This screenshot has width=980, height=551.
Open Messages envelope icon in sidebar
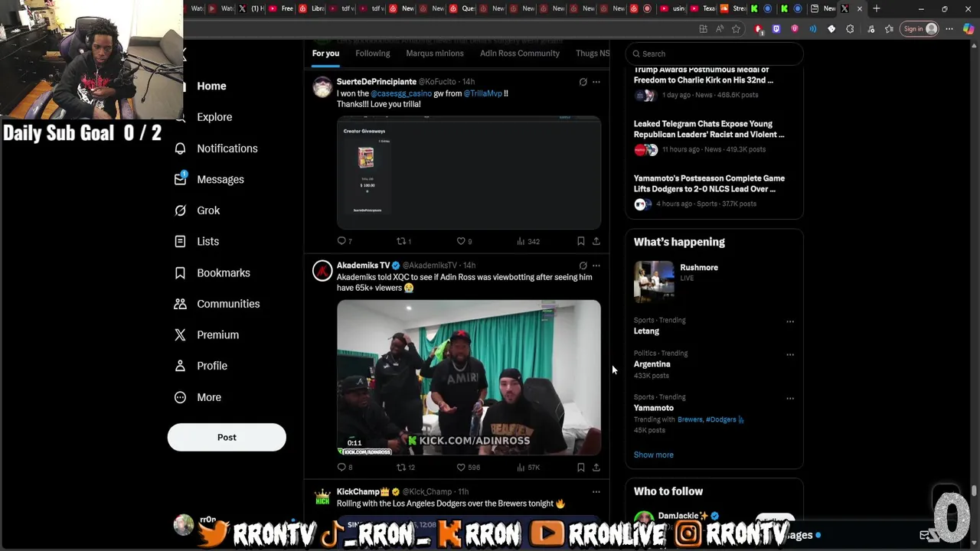pos(180,179)
